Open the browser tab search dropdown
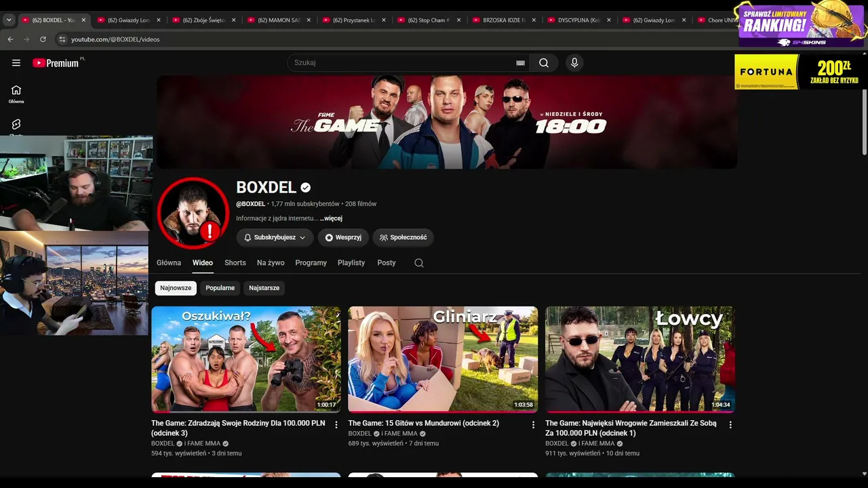Screen dimensions: 868x488 [9, 20]
